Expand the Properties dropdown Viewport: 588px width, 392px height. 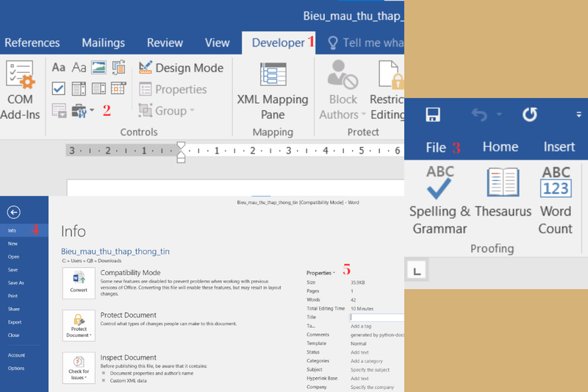pyautogui.click(x=320, y=273)
